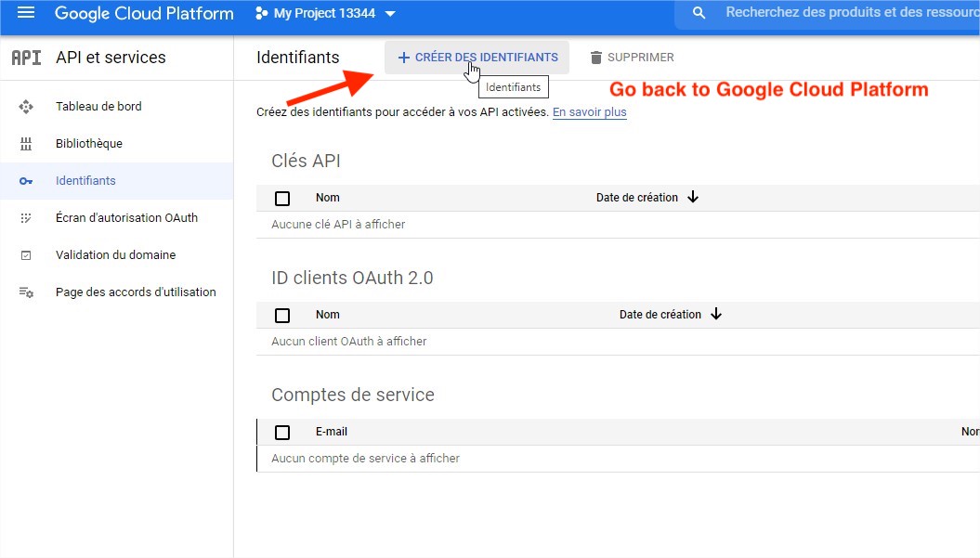Click Aucun client OAuth à afficher text
Screen dimensions: 980x558
[x=348, y=341]
